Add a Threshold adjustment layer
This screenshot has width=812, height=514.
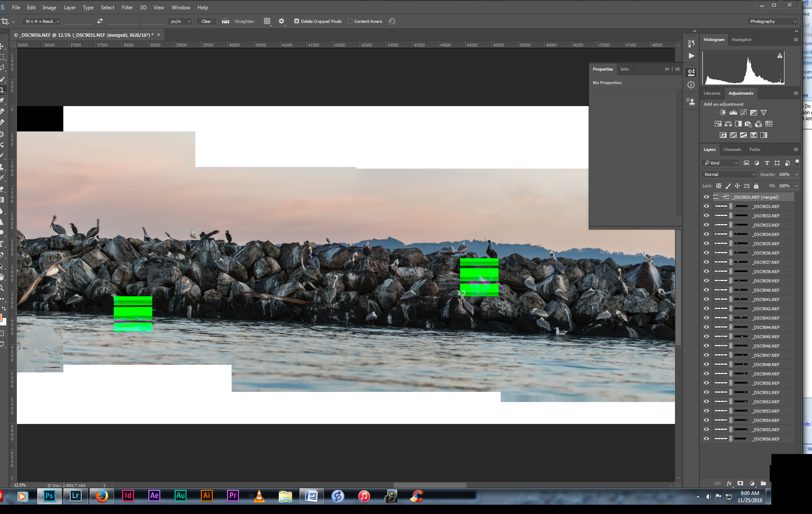point(743,135)
